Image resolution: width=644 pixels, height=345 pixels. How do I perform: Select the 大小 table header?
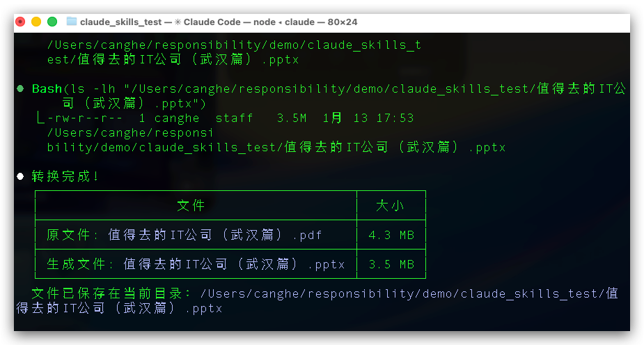[x=390, y=206]
